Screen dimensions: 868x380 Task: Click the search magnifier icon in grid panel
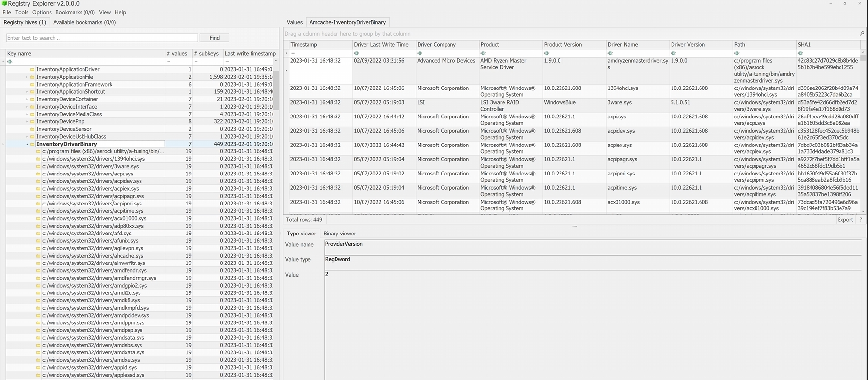tap(862, 34)
